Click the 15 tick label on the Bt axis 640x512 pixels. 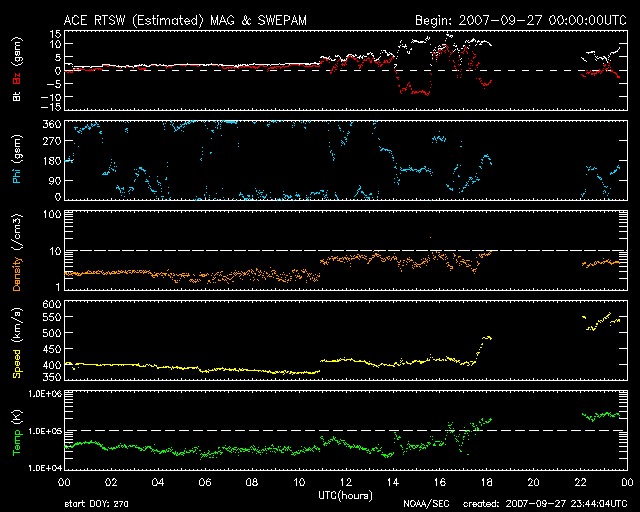56,33
